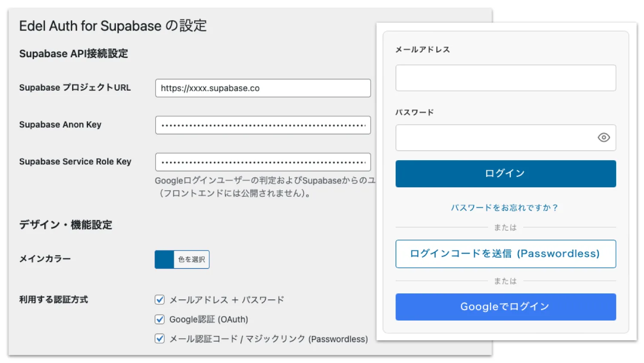Image resolution: width=644 pixels, height=363 pixels.
Task: Select the Supabase Anon Key field
Action: point(263,125)
